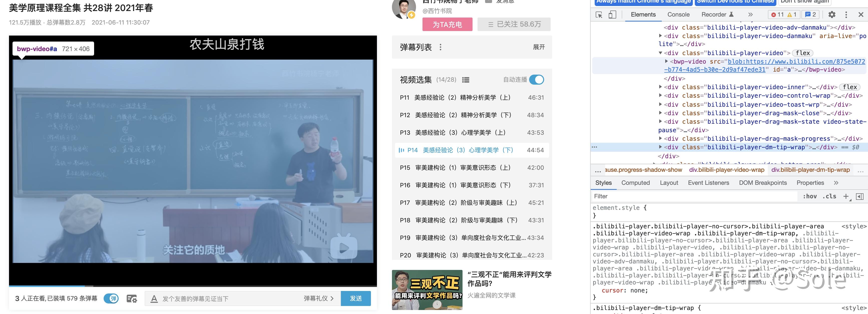The image size is (868, 314).
Task: Click the 发送 send button
Action: 355,298
